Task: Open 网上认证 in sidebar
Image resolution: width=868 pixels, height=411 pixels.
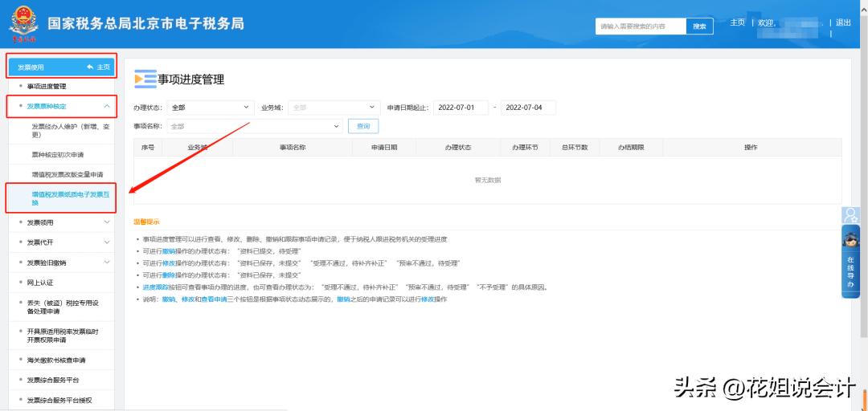Action: pos(40,283)
